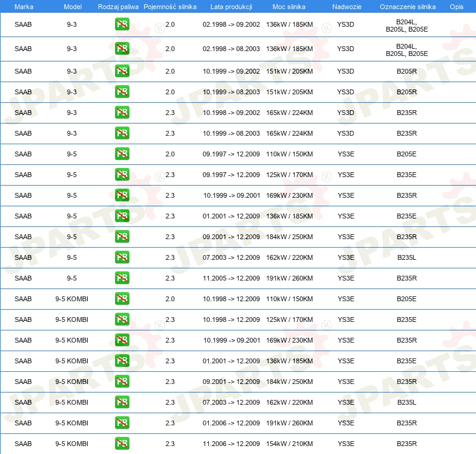The width and height of the screenshot is (476, 454).
Task: Click the fuel icon for 9-5 KOMBI dated 01.2006 -> 12.2009
Action: coord(122,423)
